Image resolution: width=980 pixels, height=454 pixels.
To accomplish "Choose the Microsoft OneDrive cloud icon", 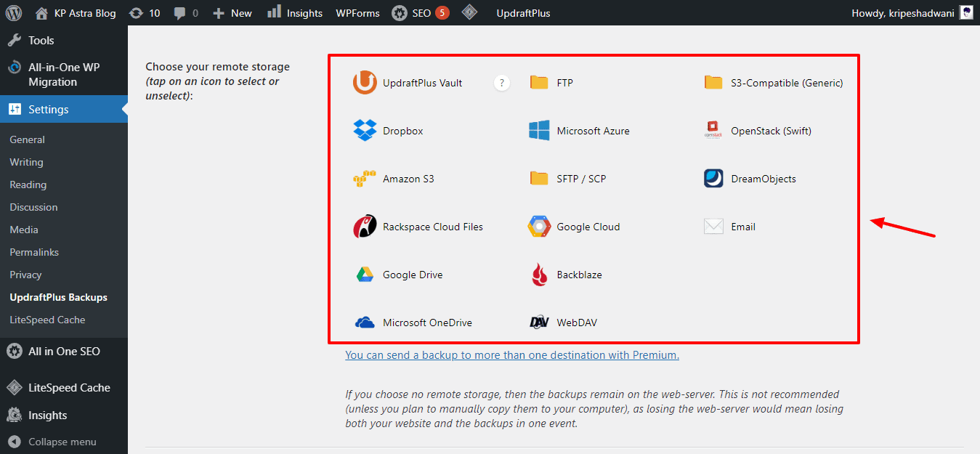I will [365, 323].
